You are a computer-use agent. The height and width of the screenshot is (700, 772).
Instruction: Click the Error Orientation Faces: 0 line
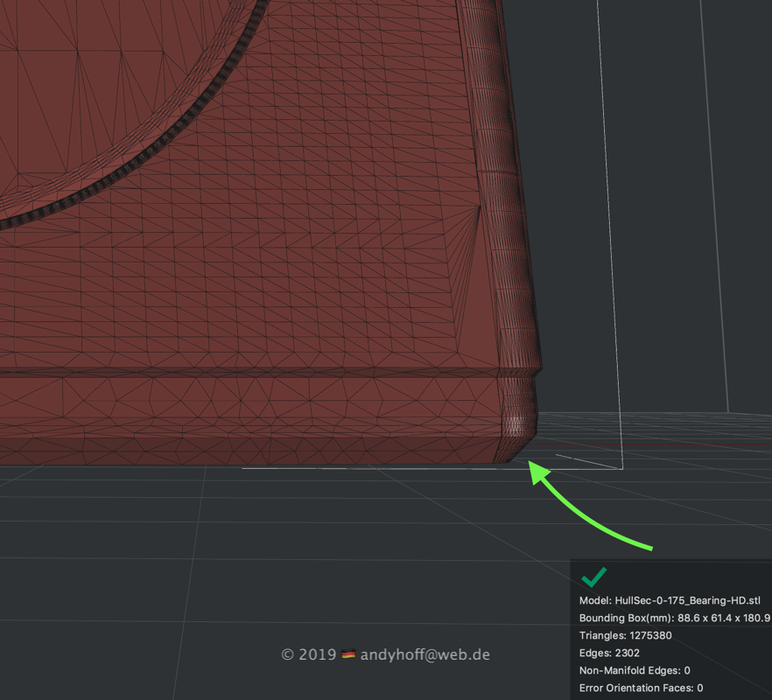click(641, 689)
